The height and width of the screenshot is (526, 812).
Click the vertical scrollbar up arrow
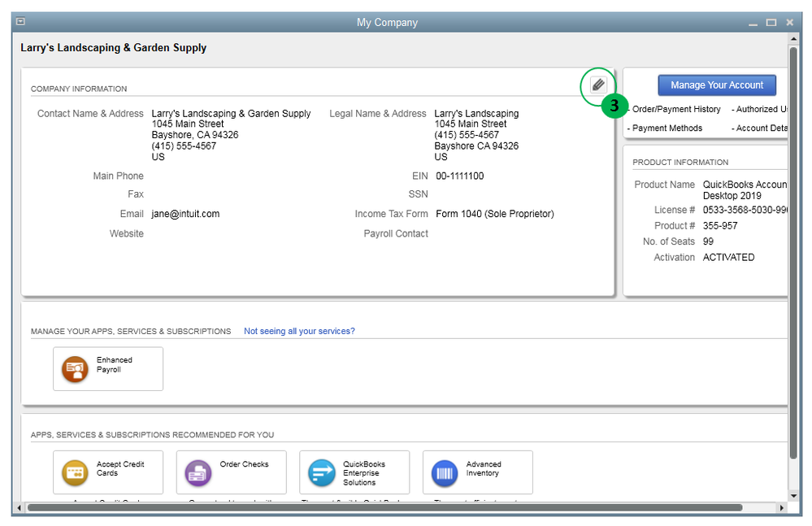point(793,39)
